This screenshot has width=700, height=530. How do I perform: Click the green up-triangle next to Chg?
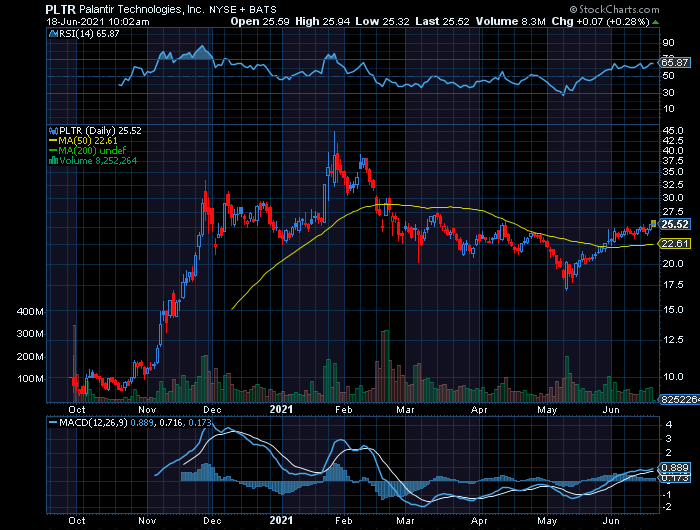pyautogui.click(x=655, y=22)
